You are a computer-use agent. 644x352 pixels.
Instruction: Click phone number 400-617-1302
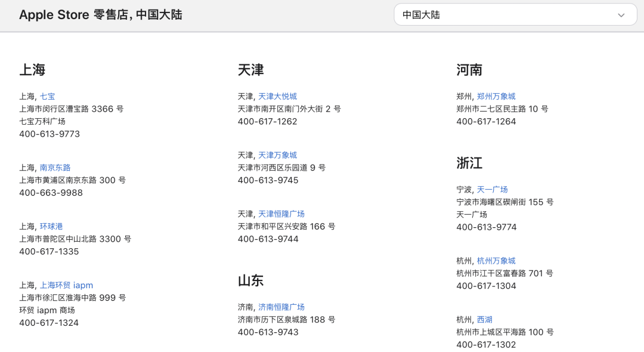[x=487, y=345]
